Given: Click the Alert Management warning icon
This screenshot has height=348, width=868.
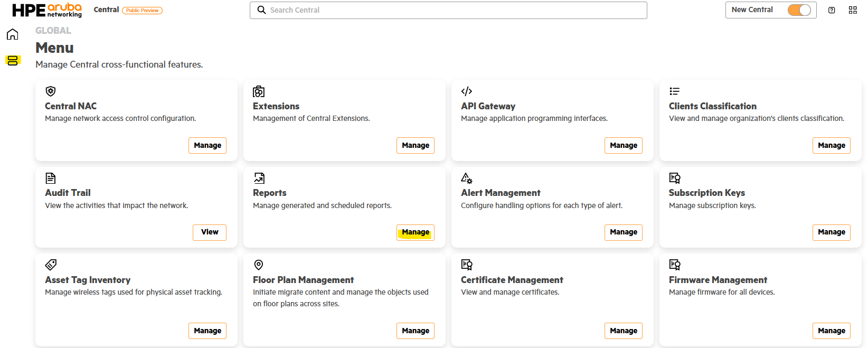Looking at the screenshot, I should [x=467, y=178].
